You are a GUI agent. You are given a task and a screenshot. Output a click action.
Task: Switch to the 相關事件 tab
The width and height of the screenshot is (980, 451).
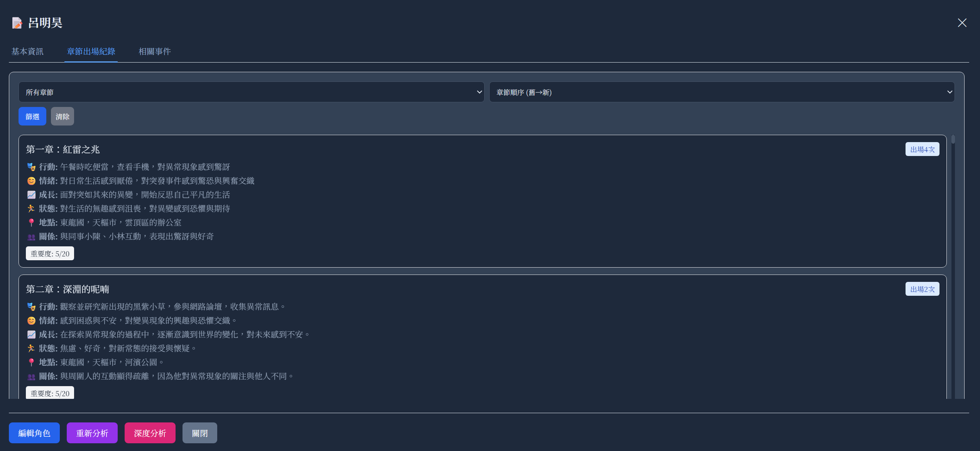point(155,51)
